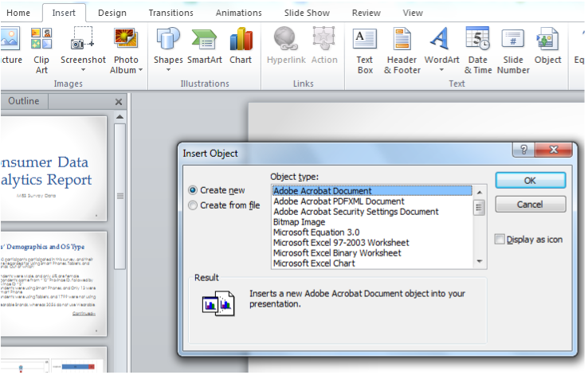Click the WordArt icon
The height and width of the screenshot is (375, 588).
(x=440, y=38)
